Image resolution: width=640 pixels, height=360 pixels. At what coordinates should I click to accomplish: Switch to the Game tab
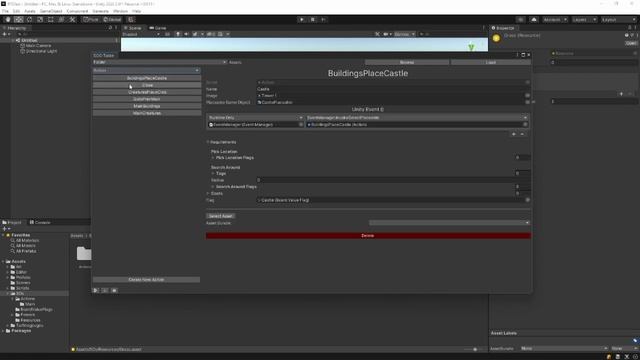coord(158,28)
